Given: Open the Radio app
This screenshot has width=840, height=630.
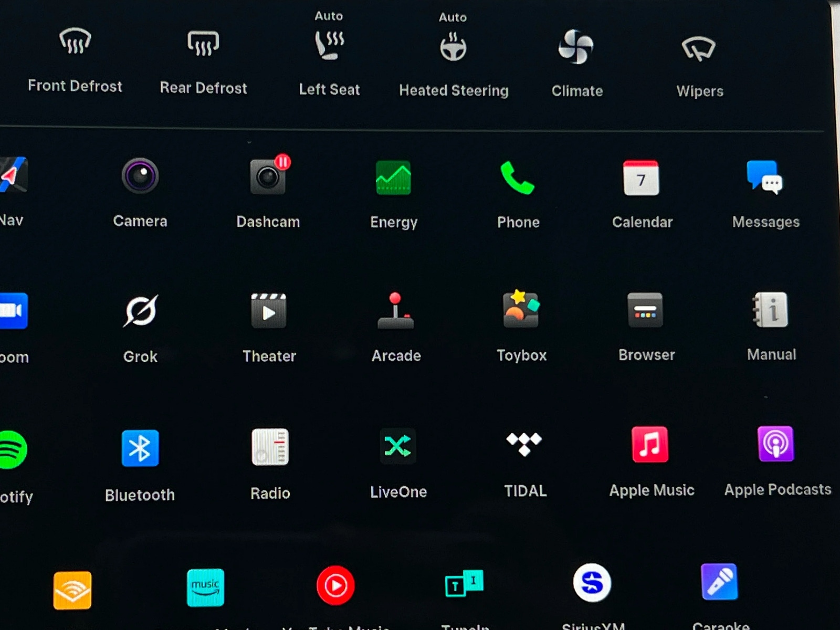Looking at the screenshot, I should [x=270, y=447].
